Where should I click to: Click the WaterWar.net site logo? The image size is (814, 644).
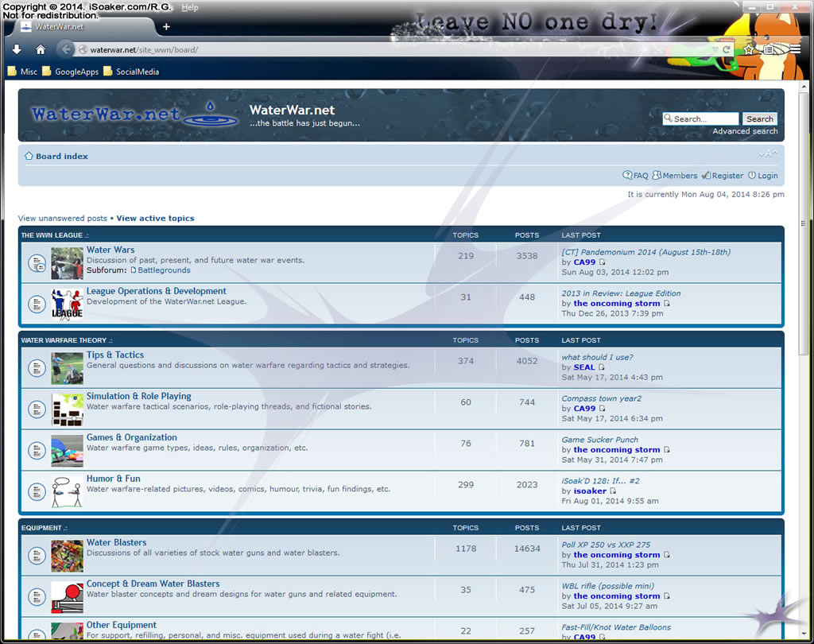pyautogui.click(x=134, y=114)
